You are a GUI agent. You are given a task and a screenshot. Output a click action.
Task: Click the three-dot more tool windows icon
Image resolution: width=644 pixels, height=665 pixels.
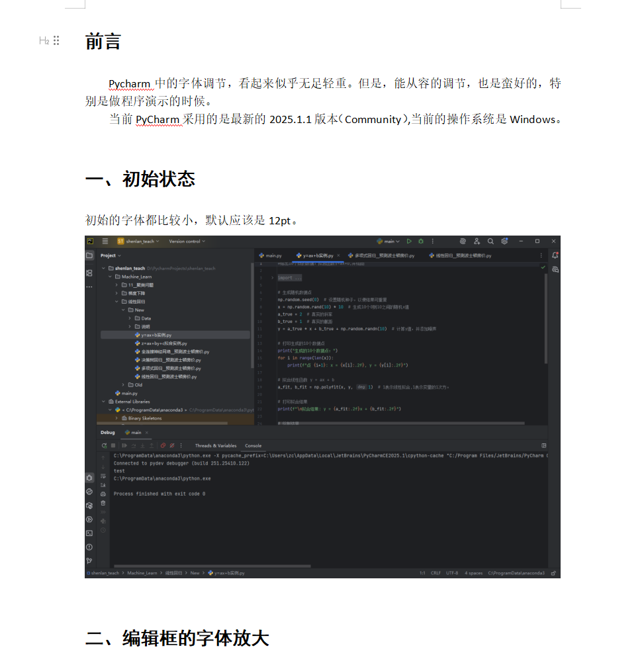(x=89, y=287)
